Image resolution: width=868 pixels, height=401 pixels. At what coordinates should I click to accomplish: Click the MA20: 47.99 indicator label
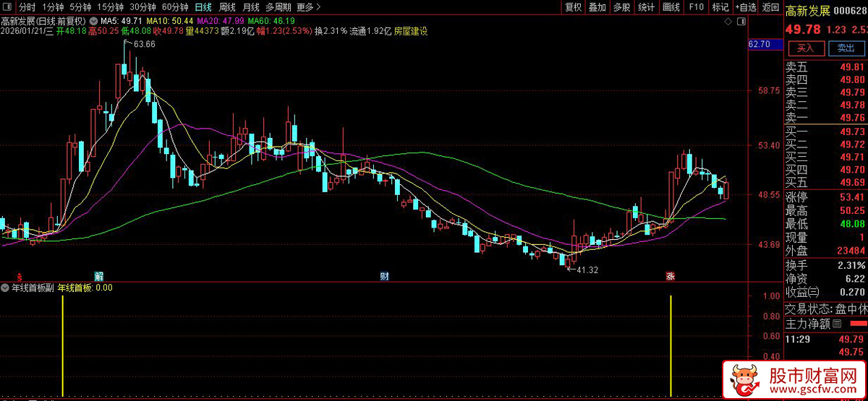coord(220,20)
